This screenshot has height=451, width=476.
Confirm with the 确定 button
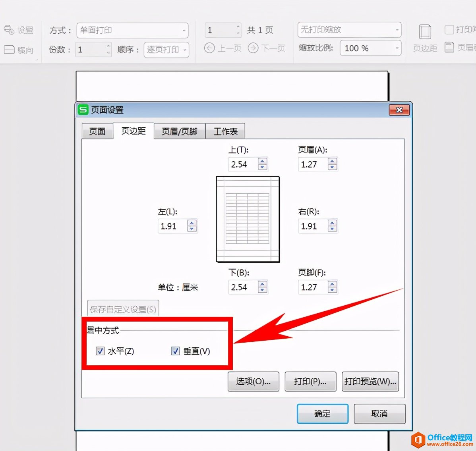click(x=322, y=414)
